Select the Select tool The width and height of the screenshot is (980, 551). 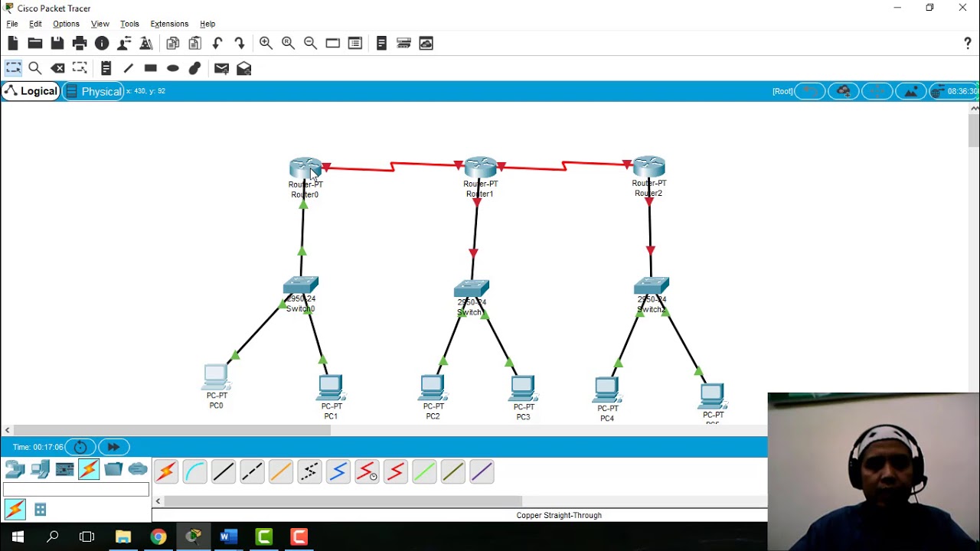pyautogui.click(x=13, y=69)
